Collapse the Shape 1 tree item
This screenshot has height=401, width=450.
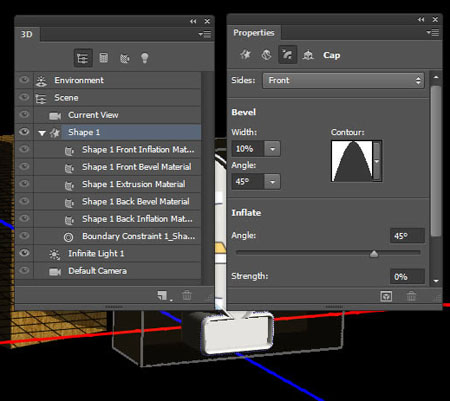point(42,133)
